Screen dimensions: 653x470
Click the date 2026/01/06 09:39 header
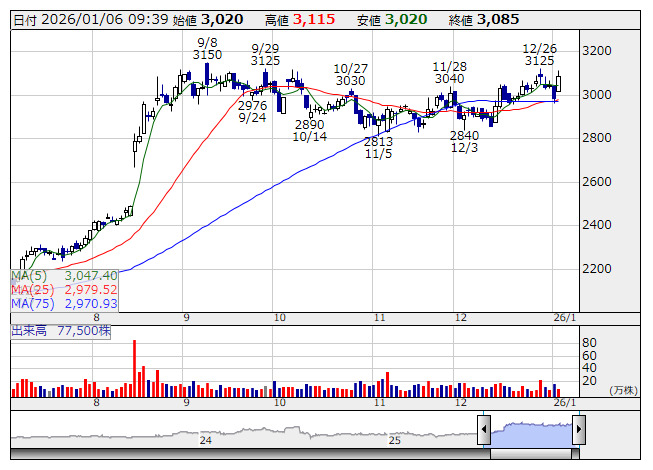click(x=91, y=20)
